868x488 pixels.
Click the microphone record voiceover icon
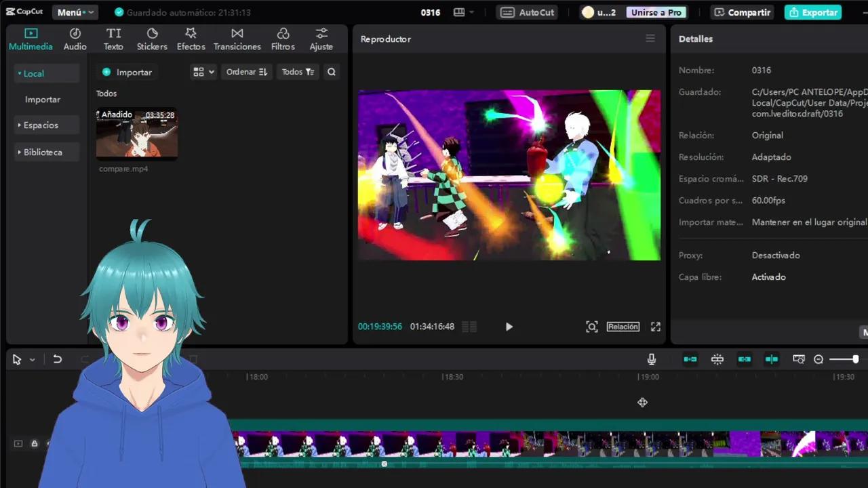652,359
